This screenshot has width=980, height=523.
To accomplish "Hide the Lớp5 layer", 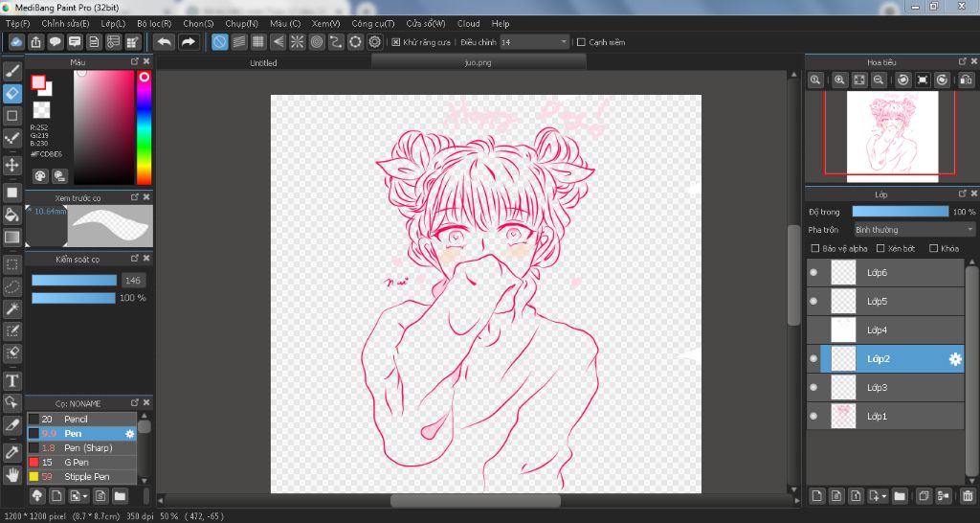I will click(813, 301).
